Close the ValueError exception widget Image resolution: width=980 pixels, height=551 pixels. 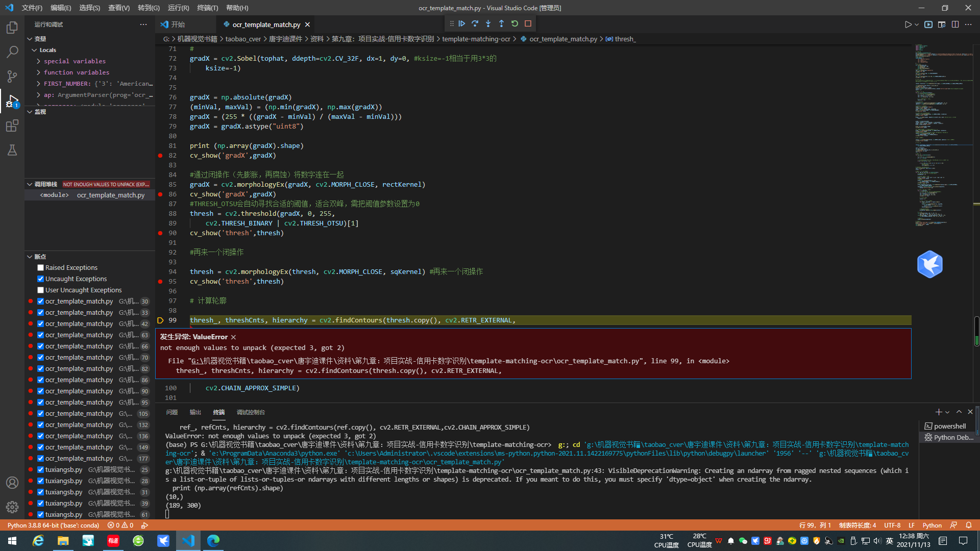(x=233, y=337)
